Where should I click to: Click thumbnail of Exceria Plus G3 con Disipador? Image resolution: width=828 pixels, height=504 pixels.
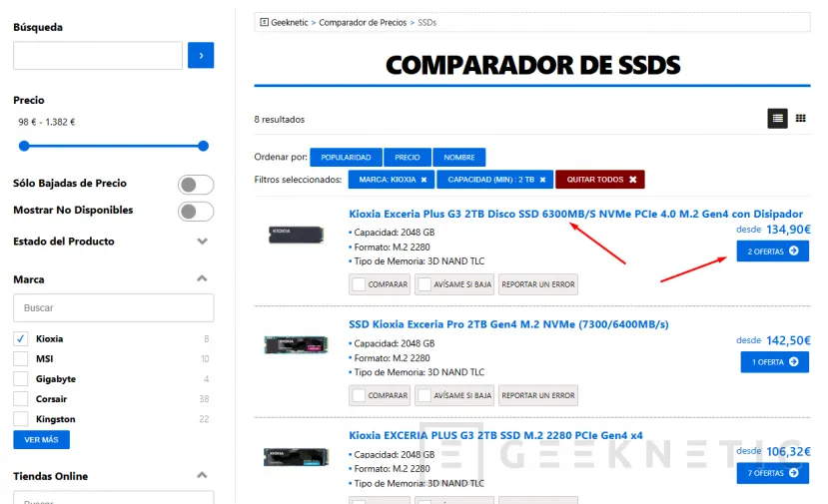[296, 235]
